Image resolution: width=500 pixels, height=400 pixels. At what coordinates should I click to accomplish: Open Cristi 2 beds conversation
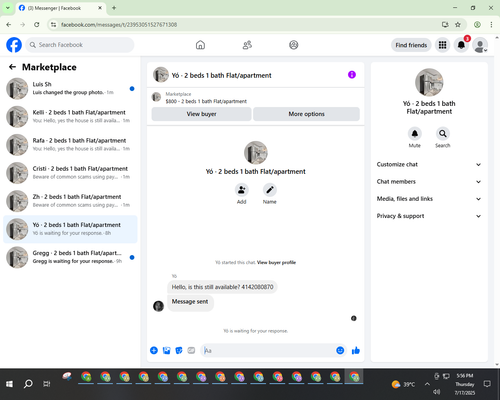70,173
